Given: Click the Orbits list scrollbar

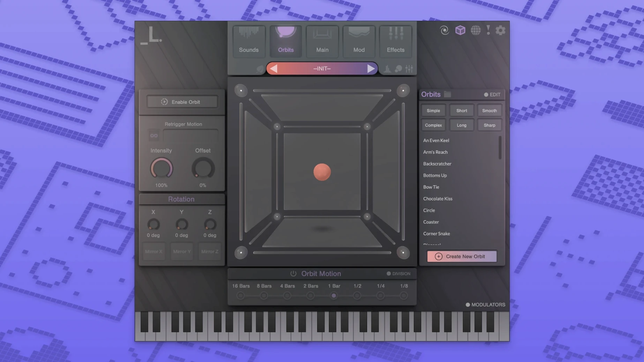Looking at the screenshot, I should (x=500, y=148).
